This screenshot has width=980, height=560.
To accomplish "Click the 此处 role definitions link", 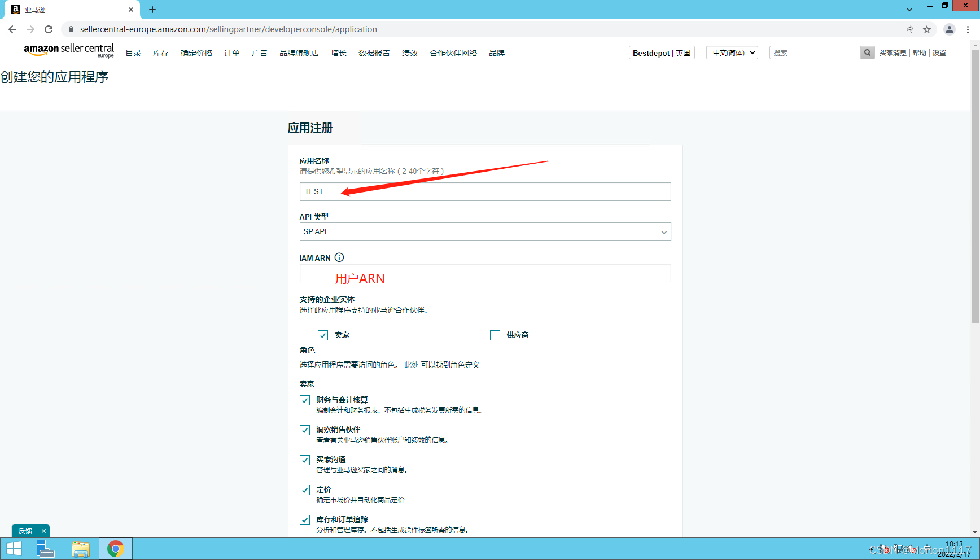I will [412, 365].
